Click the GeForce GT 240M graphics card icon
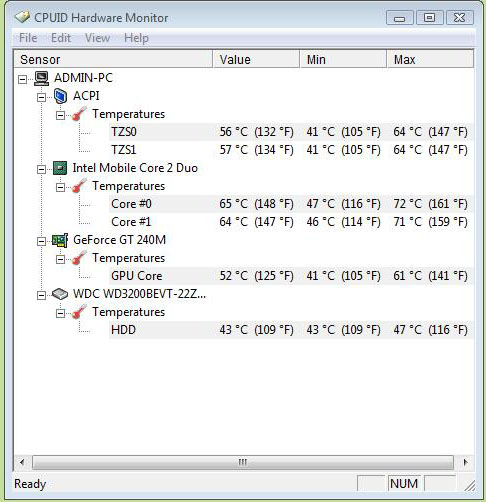Image resolution: width=486 pixels, height=502 pixels. coord(60,240)
